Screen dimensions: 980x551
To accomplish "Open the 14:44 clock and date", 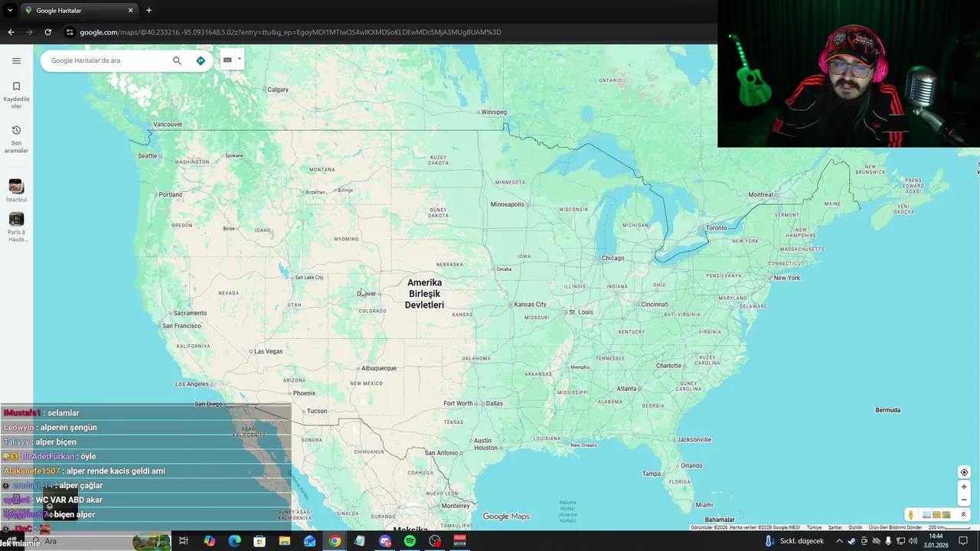I will point(936,541).
